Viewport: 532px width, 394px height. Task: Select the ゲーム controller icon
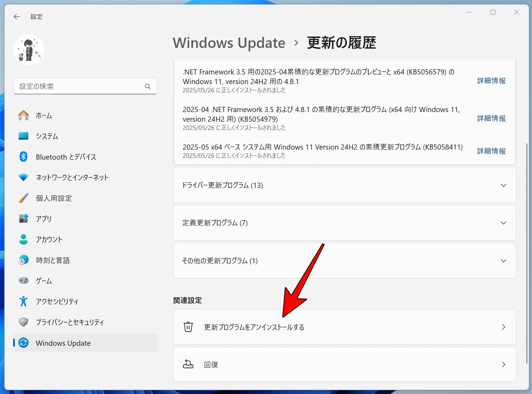(23, 281)
